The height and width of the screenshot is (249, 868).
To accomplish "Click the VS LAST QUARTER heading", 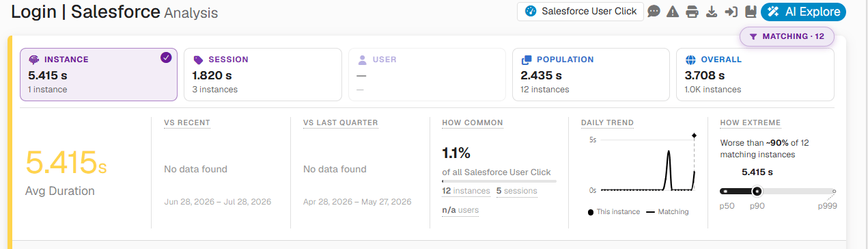I will pos(340,123).
